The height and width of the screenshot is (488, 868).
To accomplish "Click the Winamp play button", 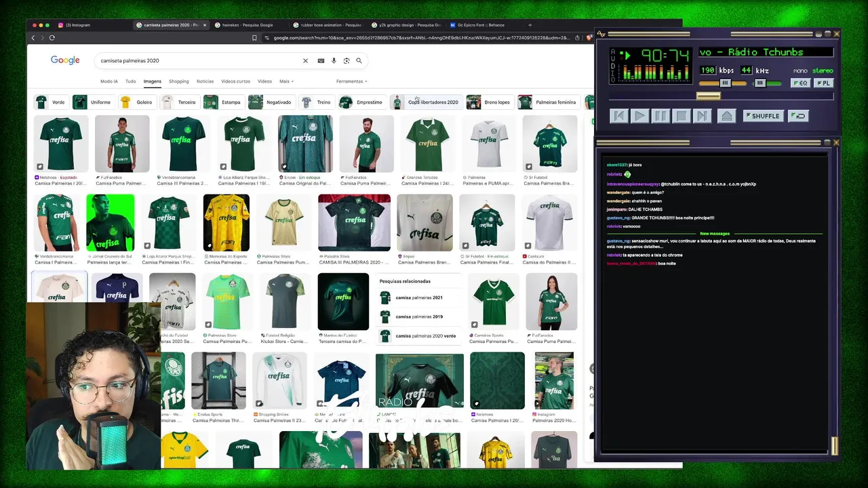I will tap(639, 116).
